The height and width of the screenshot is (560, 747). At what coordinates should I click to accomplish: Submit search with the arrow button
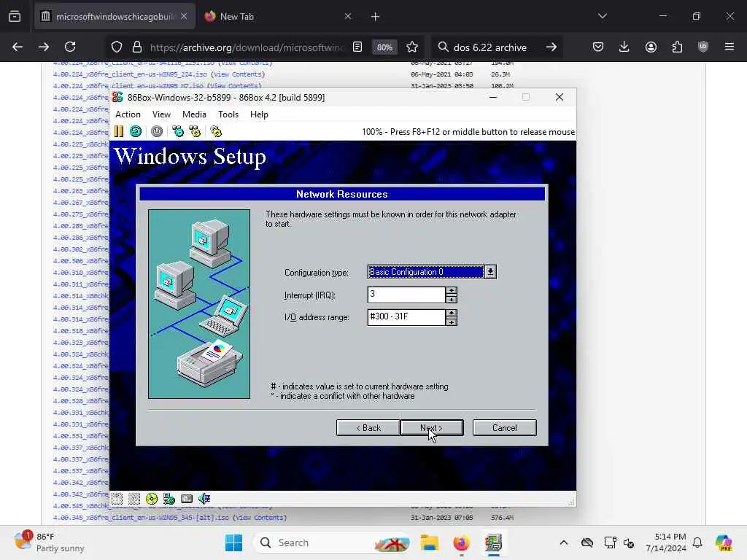[551, 47]
